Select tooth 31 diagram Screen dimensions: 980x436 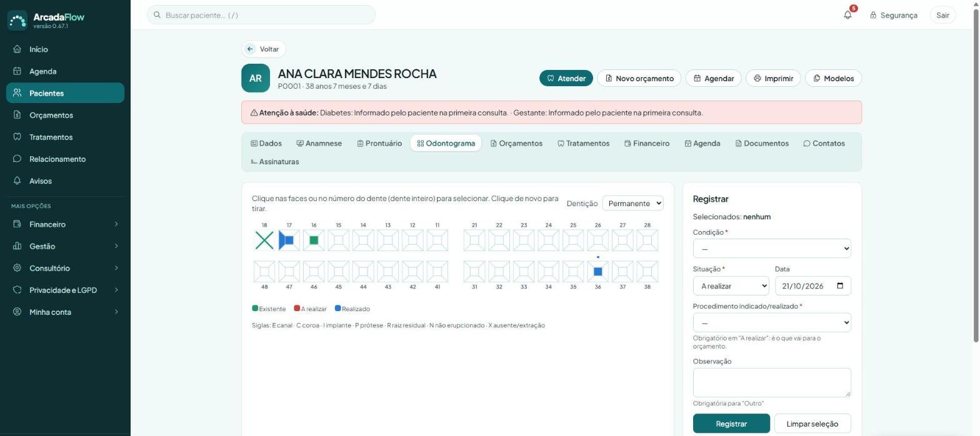[x=474, y=272]
